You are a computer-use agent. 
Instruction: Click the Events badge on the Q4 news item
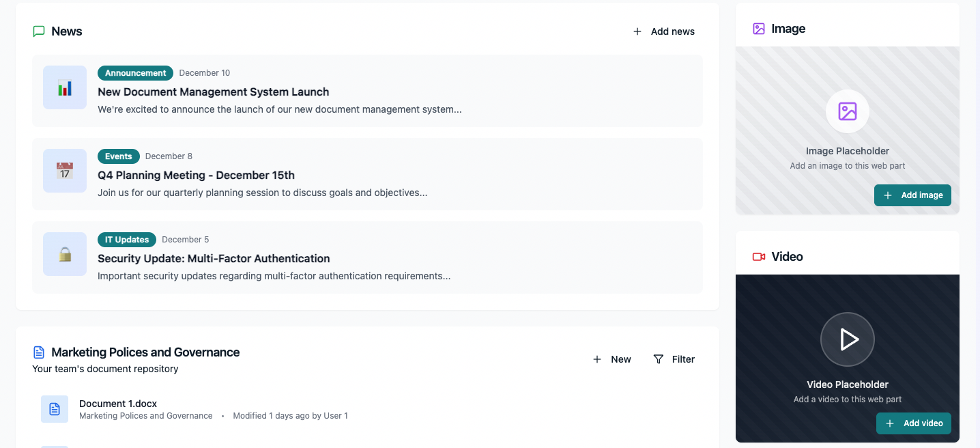(x=118, y=156)
